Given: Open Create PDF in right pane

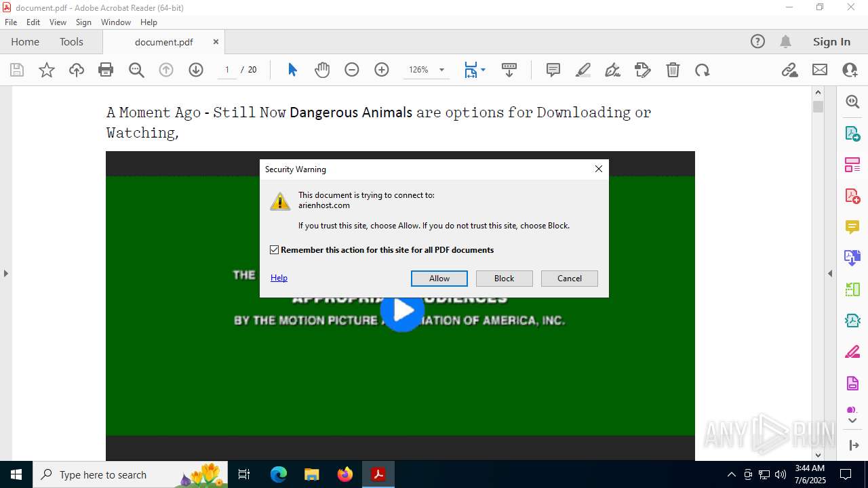Looking at the screenshot, I should 852,196.
